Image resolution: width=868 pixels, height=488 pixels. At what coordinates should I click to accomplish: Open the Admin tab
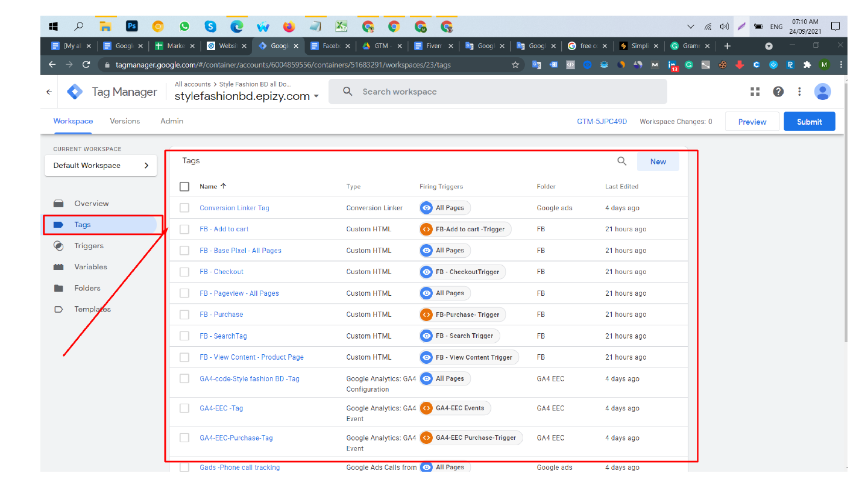click(x=171, y=121)
